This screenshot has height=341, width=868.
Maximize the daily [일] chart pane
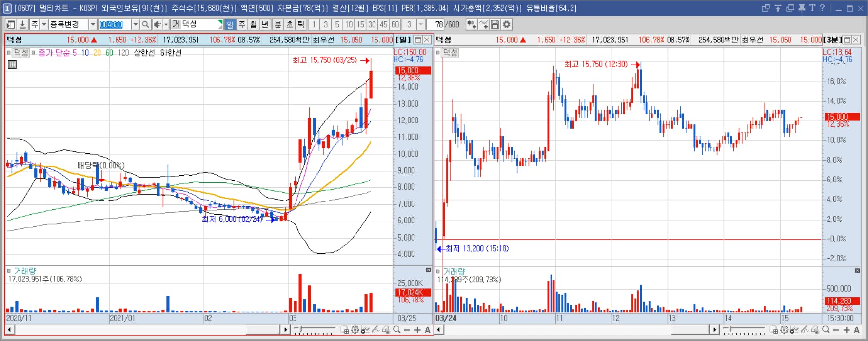click(x=418, y=40)
